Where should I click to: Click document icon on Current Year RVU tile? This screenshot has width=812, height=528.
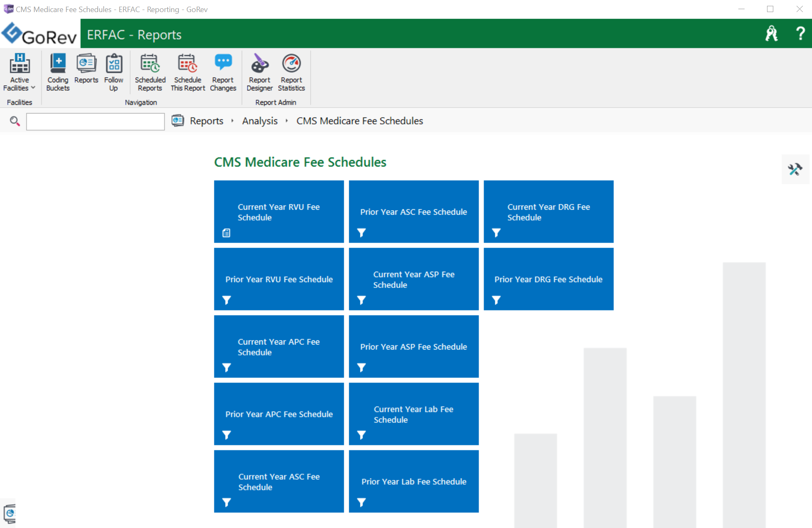[x=226, y=233]
